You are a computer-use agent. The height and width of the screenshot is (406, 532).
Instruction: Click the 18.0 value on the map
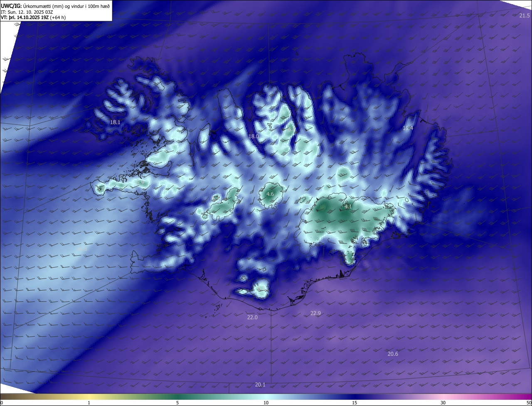coord(254,136)
